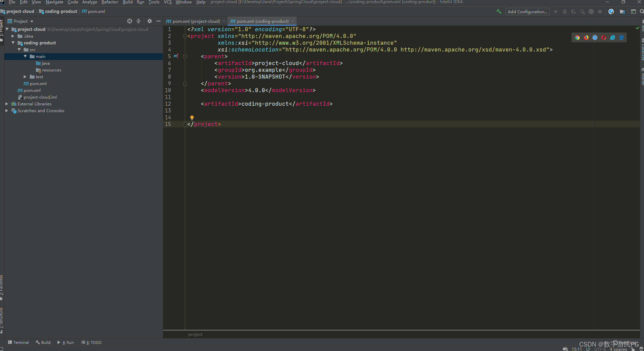The height and width of the screenshot is (351, 644).
Task: Click the 4 spaces indent setting in status bar
Action: click(x=618, y=349)
